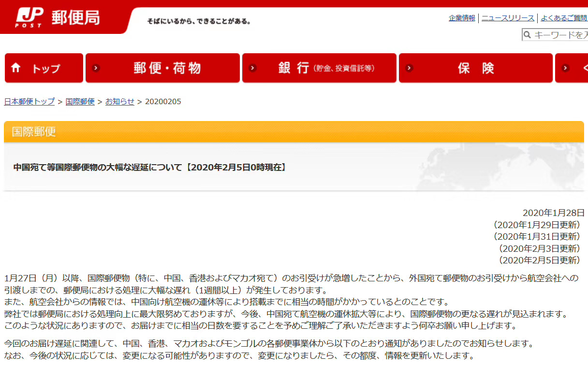The image size is (588, 368).
Task: Select the 20200205 breadcrumb text
Action: (x=163, y=102)
